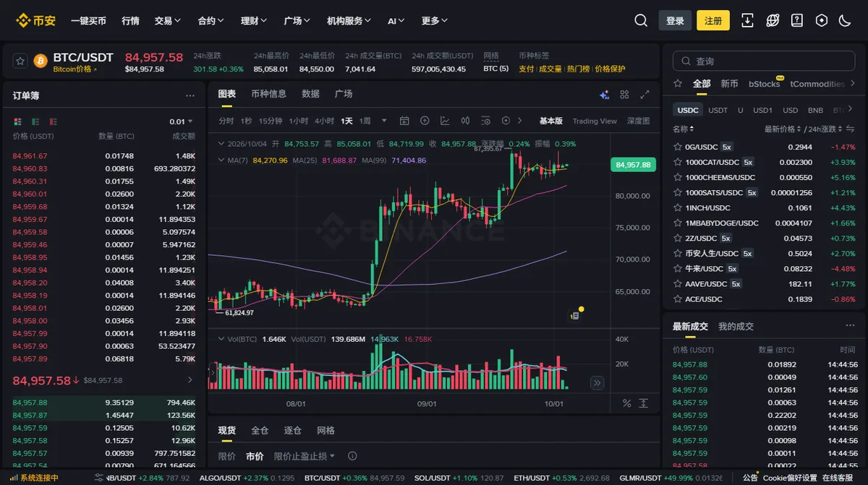Select the 1天 chart interval
The width and height of the screenshot is (868, 485).
(346, 121)
